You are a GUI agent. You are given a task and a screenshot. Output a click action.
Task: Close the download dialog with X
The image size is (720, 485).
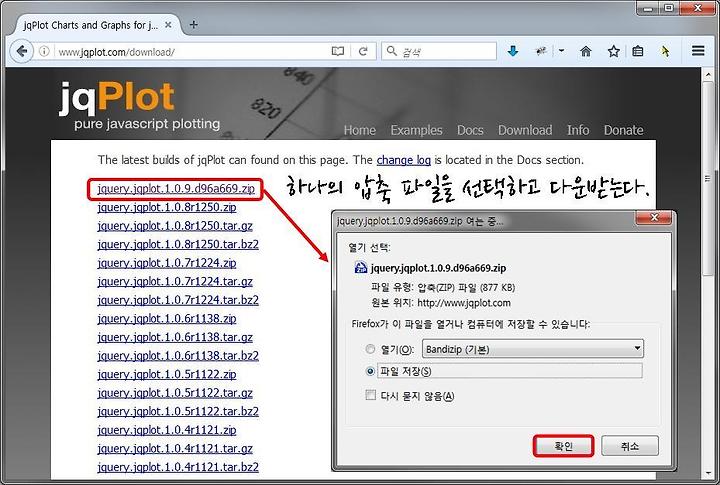coord(654,218)
